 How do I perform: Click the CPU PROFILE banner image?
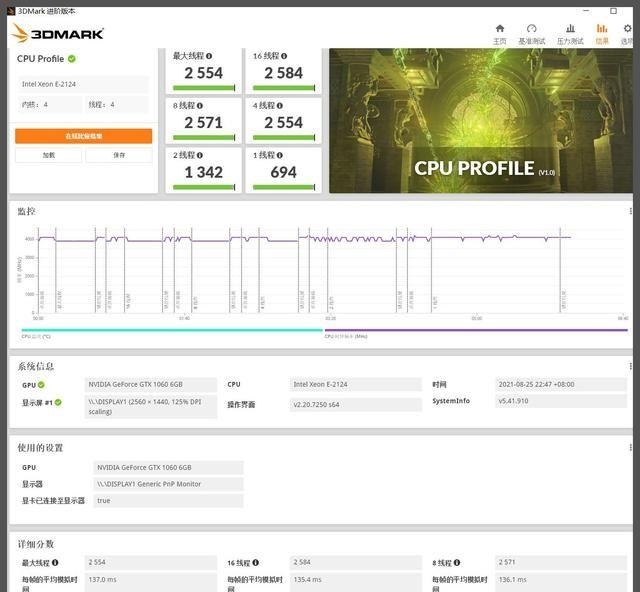pos(481,120)
